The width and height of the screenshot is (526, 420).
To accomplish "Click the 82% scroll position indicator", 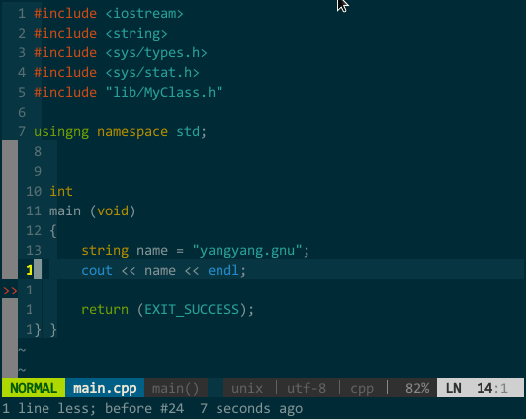I will click(x=417, y=388).
